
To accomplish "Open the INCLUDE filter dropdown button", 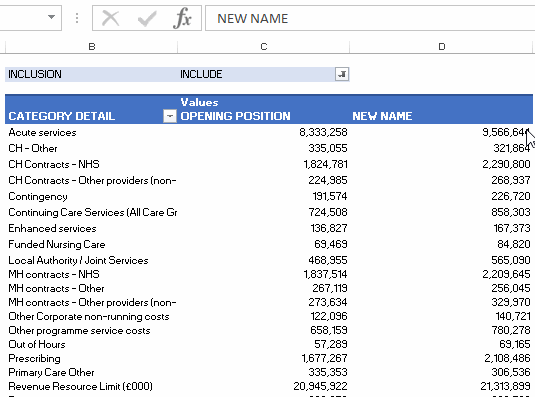I will click(x=342, y=74).
